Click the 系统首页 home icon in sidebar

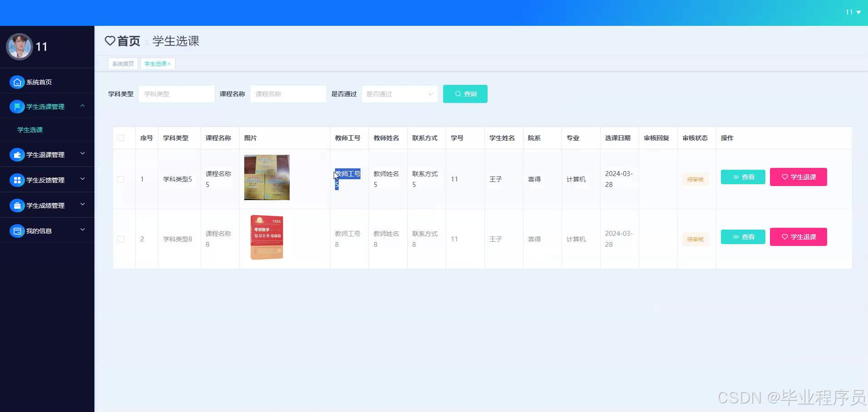click(17, 82)
